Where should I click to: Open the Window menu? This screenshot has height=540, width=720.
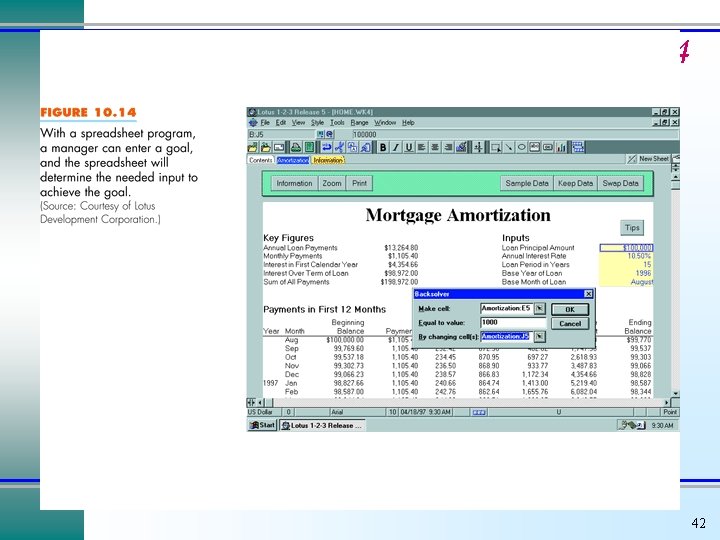[x=385, y=123]
